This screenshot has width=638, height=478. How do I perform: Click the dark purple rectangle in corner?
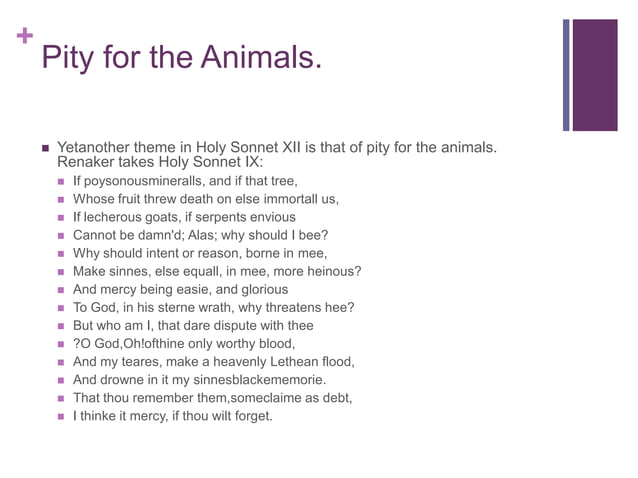pos(594,74)
